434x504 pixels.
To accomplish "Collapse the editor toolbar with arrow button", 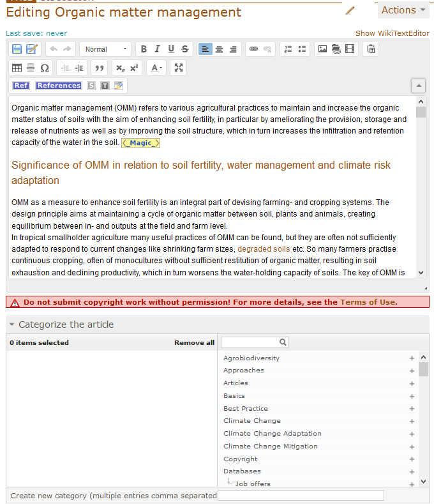I will pyautogui.click(x=418, y=86).
